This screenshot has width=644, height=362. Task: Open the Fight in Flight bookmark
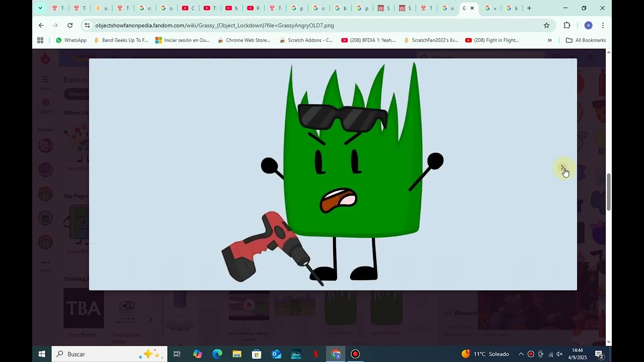pos(492,40)
